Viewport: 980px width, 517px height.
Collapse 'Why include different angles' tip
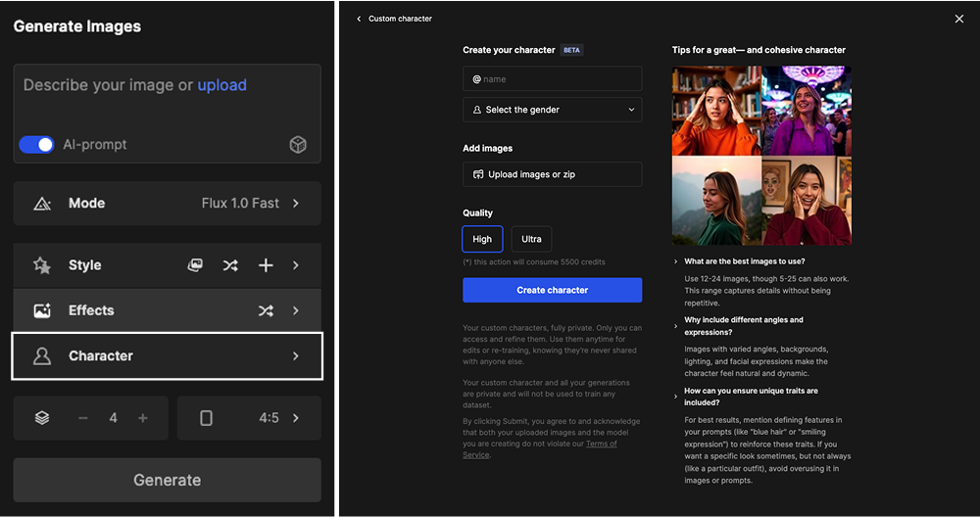click(x=675, y=326)
